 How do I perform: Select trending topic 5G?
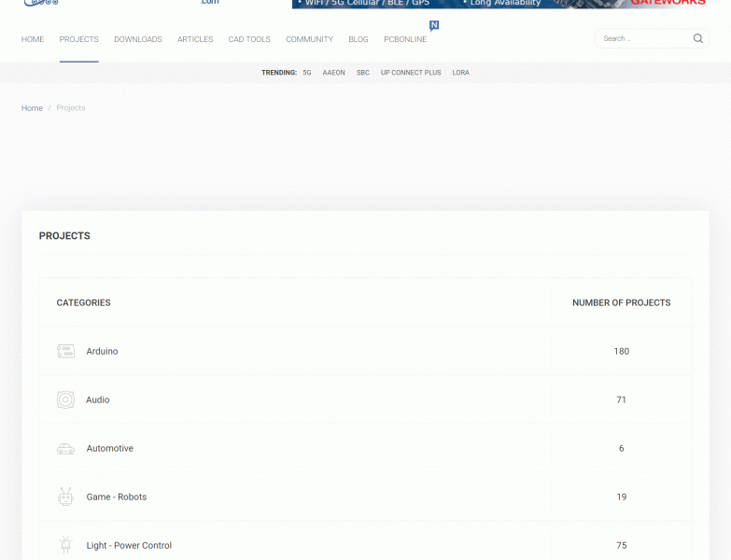coord(307,73)
